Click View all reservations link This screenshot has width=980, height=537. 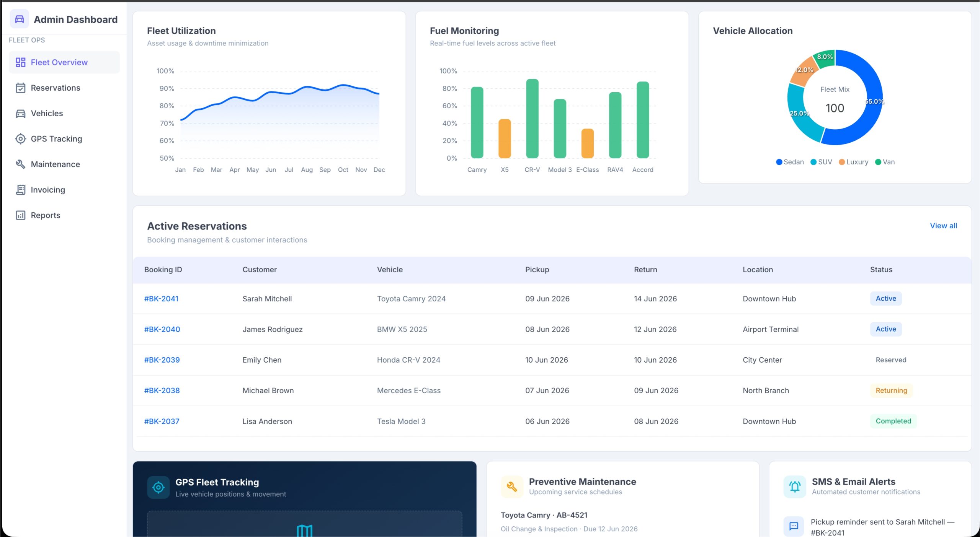click(x=943, y=226)
